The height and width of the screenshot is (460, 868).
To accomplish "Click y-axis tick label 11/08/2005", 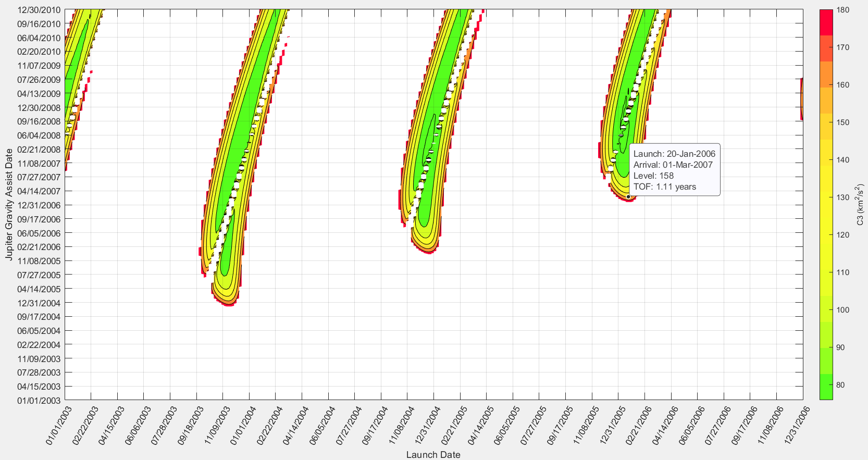I will click(x=39, y=261).
